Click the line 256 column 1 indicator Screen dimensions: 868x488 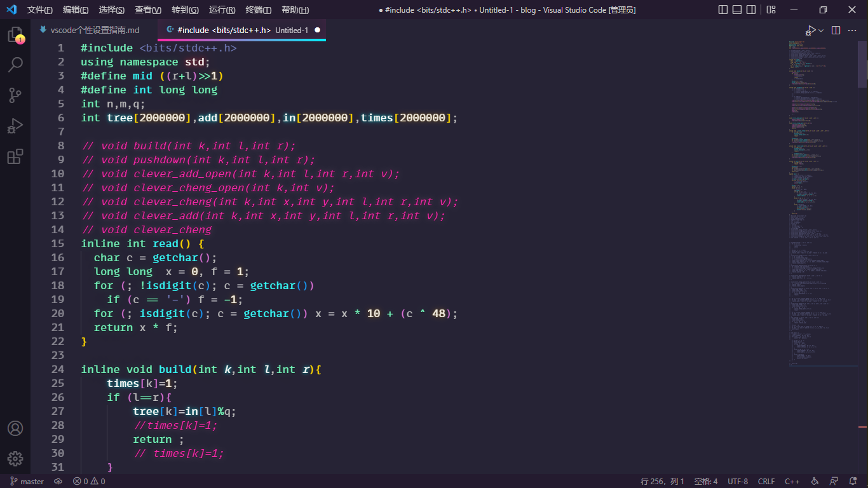tap(663, 482)
